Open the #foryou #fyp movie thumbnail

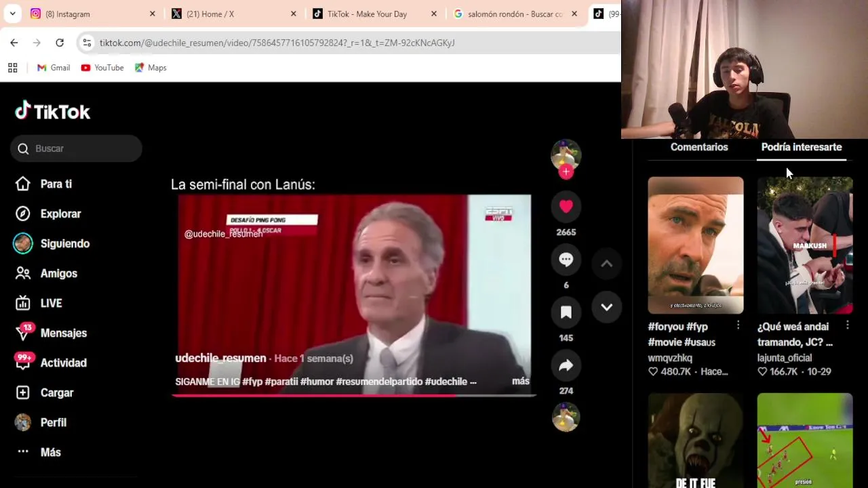[x=696, y=245]
